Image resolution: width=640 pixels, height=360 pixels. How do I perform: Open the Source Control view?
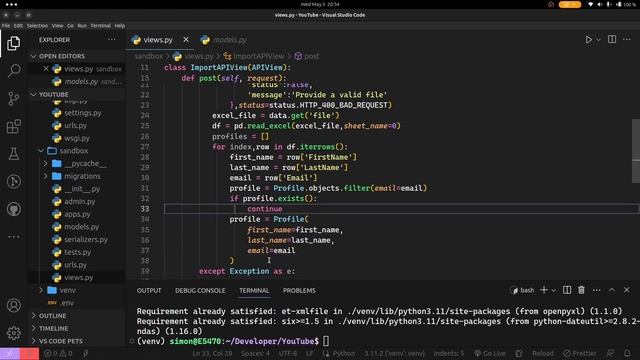13,98
